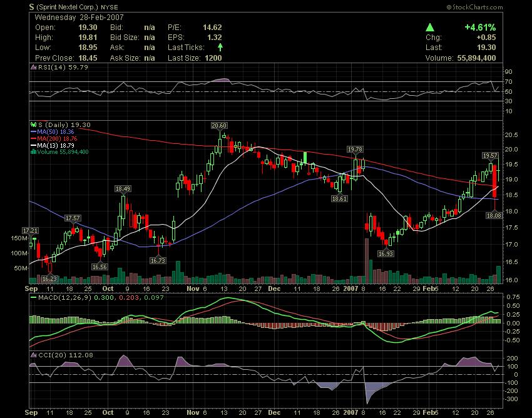Click the High 19.81 value
Image resolution: width=532 pixels, height=418 pixels.
point(88,38)
